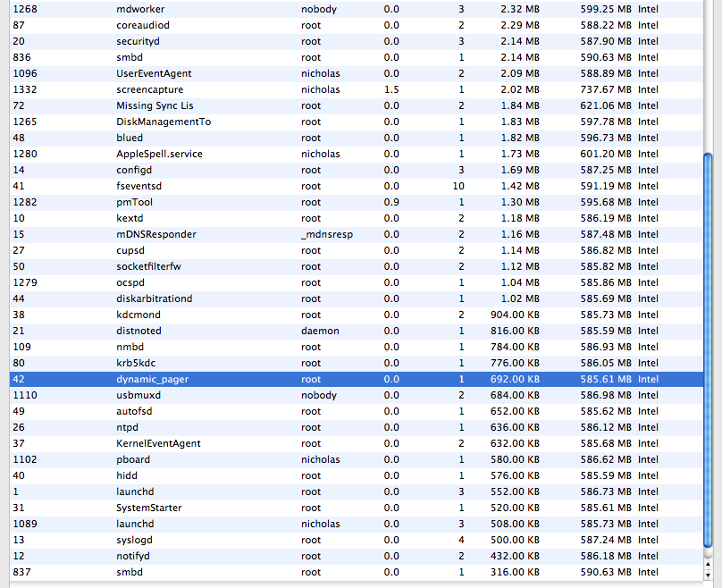This screenshot has height=588, width=722.
Task: Click the _mdnsresp user cell
Action: 327,235
